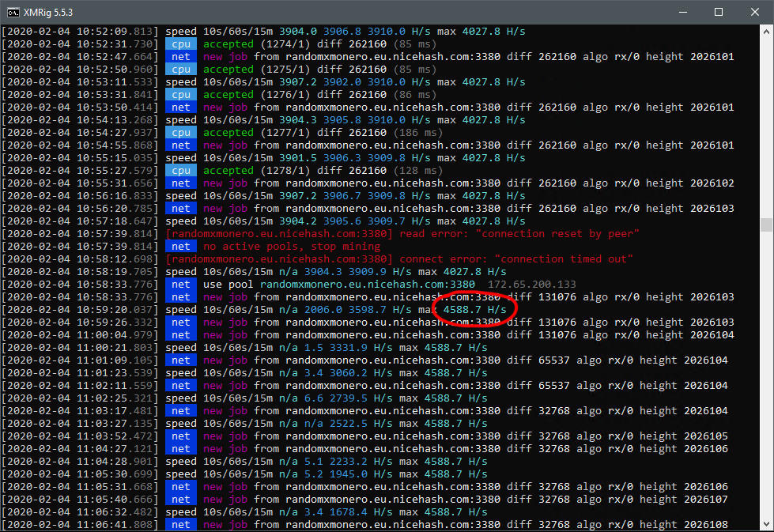Image resolution: width=774 pixels, height=532 pixels.
Task: Click the cpu badge next to accepted 1278/1
Action: (180, 170)
